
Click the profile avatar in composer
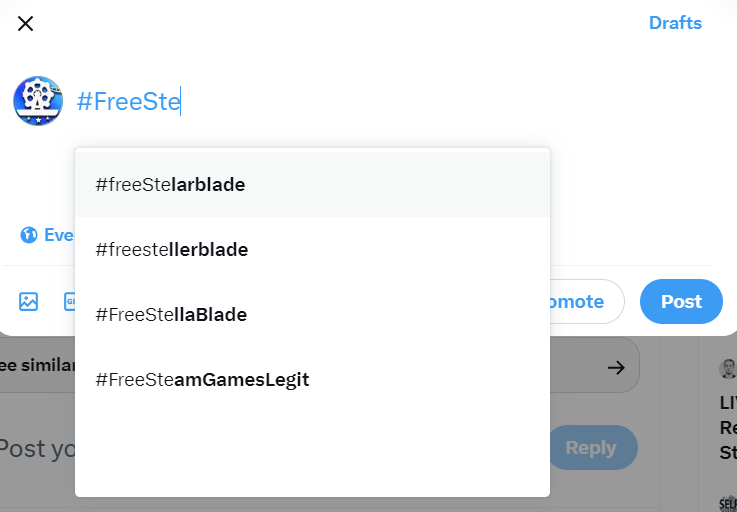coord(38,101)
